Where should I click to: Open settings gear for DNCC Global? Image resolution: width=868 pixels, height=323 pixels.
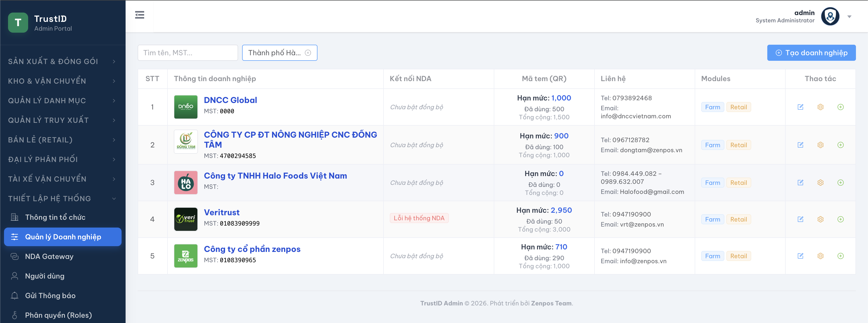tap(821, 107)
